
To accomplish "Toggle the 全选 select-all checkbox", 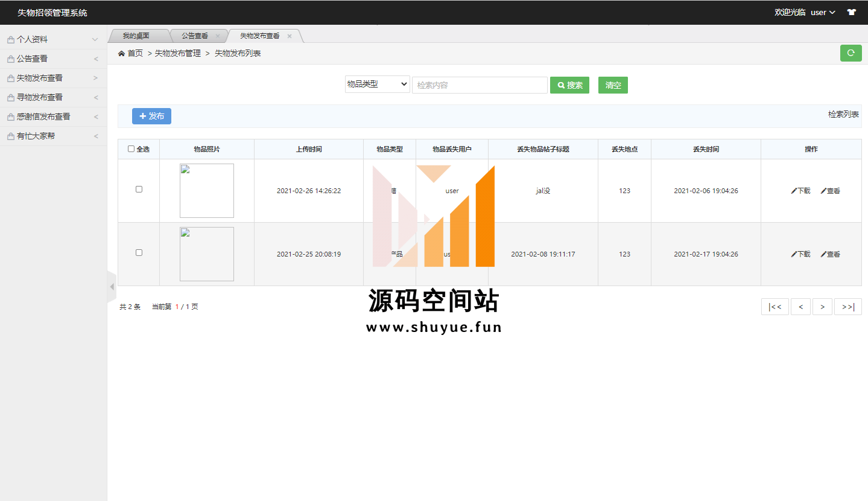I will 131,149.
